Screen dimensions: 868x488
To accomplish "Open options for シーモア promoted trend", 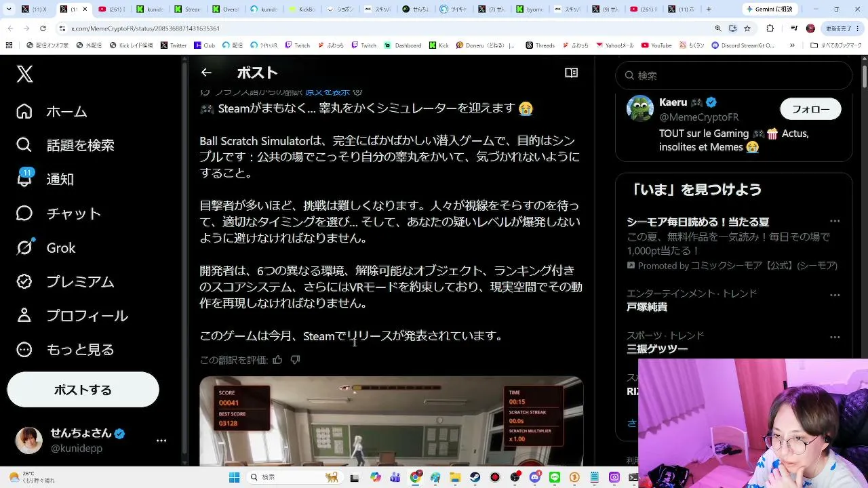I will [835, 221].
